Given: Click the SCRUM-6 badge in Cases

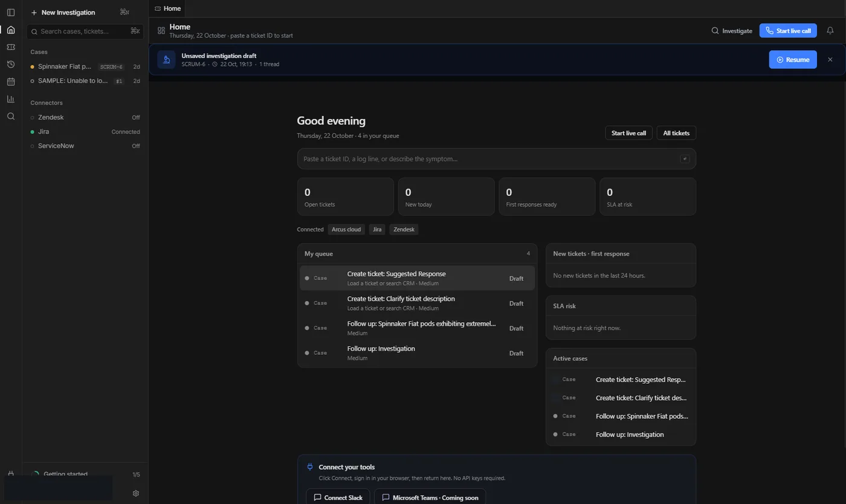Looking at the screenshot, I should (111, 67).
